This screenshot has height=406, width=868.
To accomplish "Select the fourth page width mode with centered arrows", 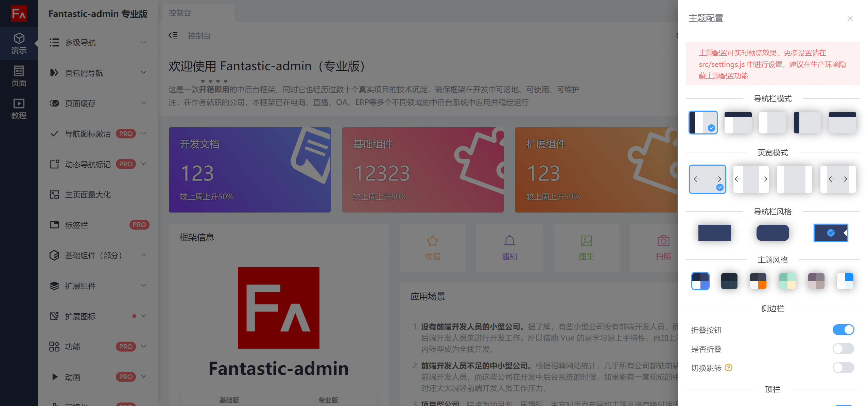I will (x=838, y=179).
